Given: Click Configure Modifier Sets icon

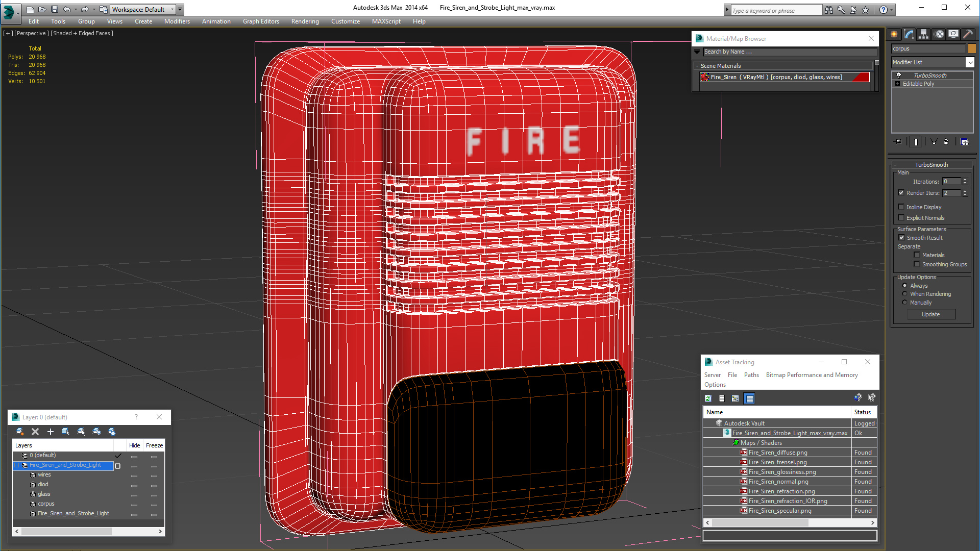Looking at the screenshot, I should pyautogui.click(x=964, y=142).
